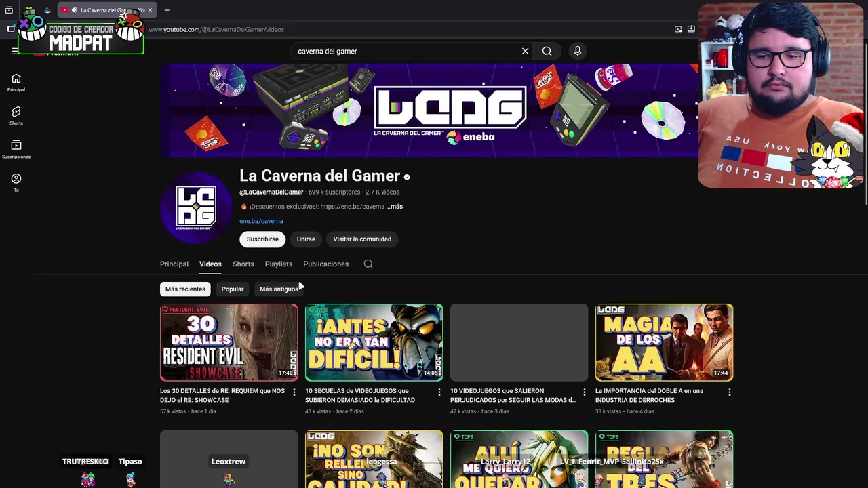868x488 pixels.
Task: Open the tab manager icon at top-left
Action: point(9,10)
